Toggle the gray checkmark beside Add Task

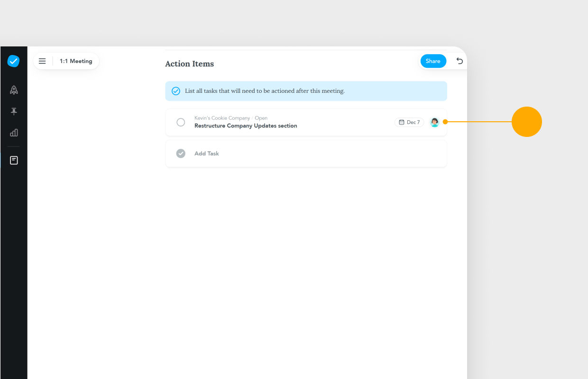181,153
